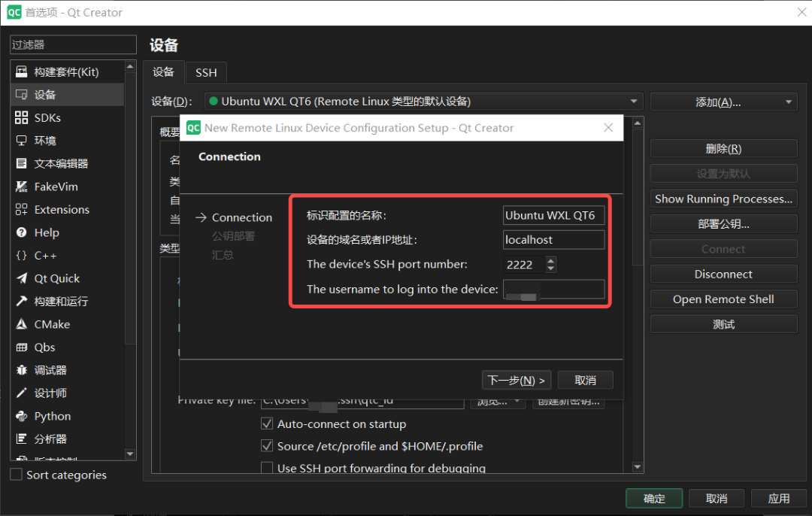Click the 部署公钥... button
The image size is (812, 516).
click(723, 224)
